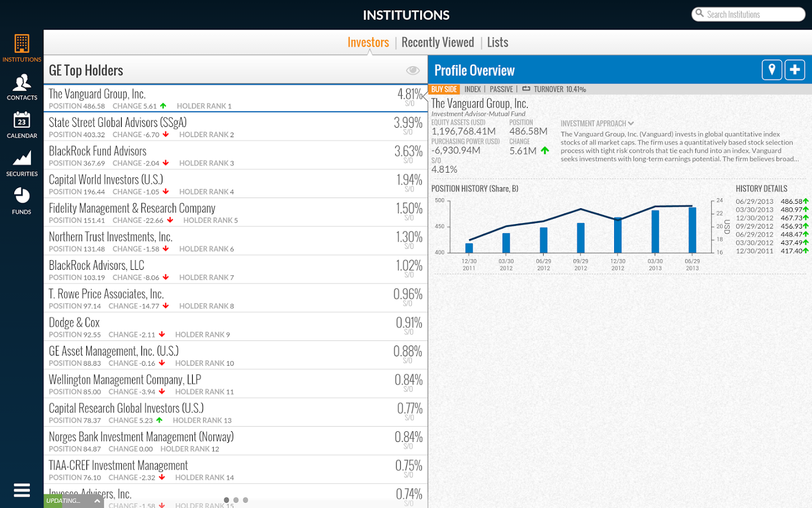
Task: Select BlackRock Fund Advisors row
Action: (235, 155)
